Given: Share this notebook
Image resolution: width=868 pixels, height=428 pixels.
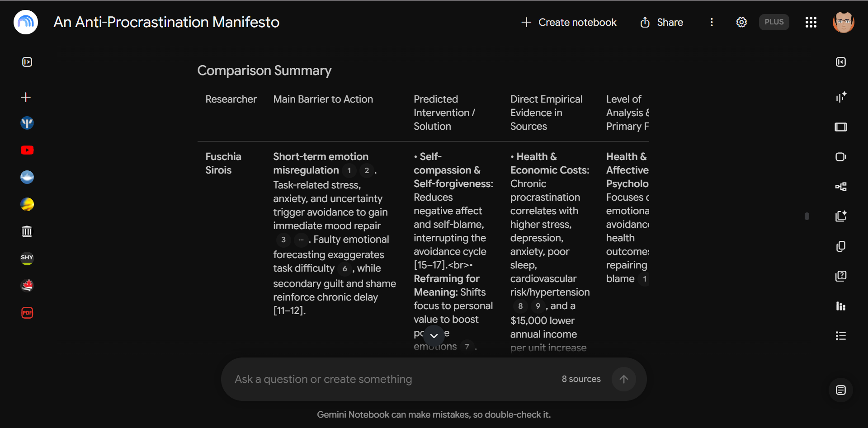Looking at the screenshot, I should 661,22.
